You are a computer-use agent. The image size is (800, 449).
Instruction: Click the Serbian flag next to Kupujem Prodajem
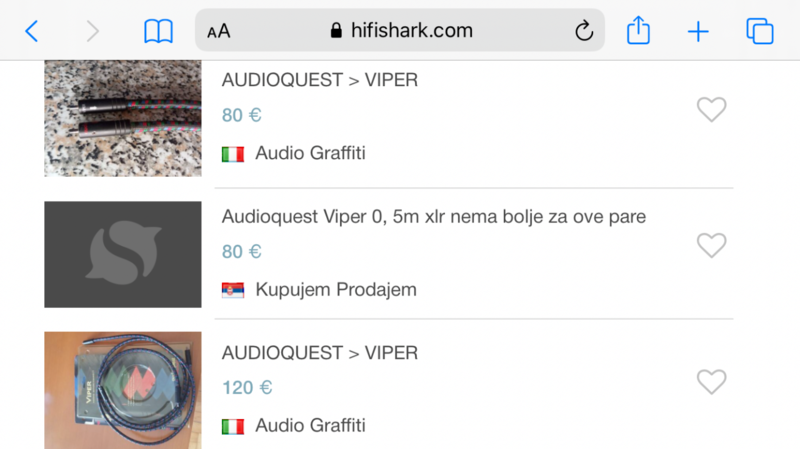pyautogui.click(x=233, y=290)
